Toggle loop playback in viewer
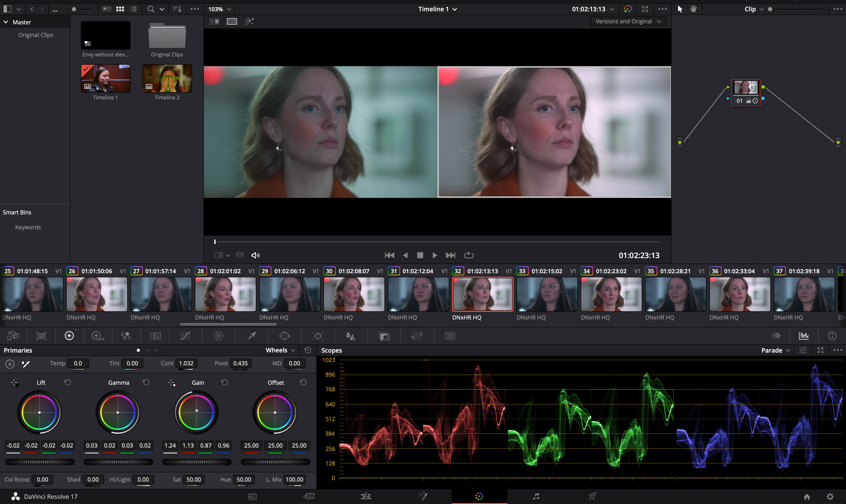This screenshot has height=504, width=846. click(x=469, y=255)
